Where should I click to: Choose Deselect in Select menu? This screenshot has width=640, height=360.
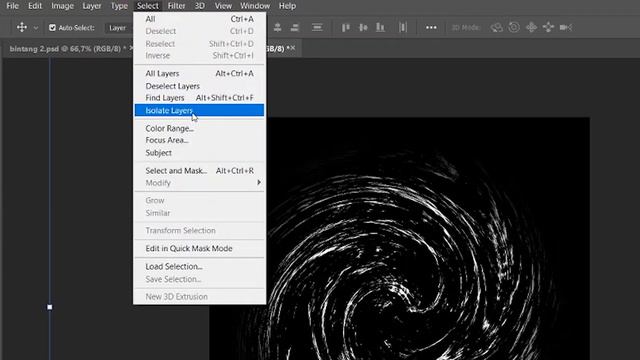click(199, 31)
